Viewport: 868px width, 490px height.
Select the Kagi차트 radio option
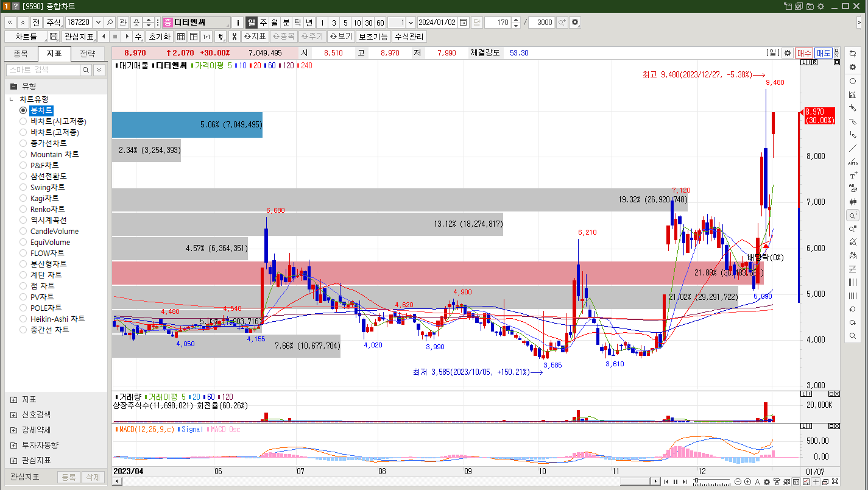23,198
